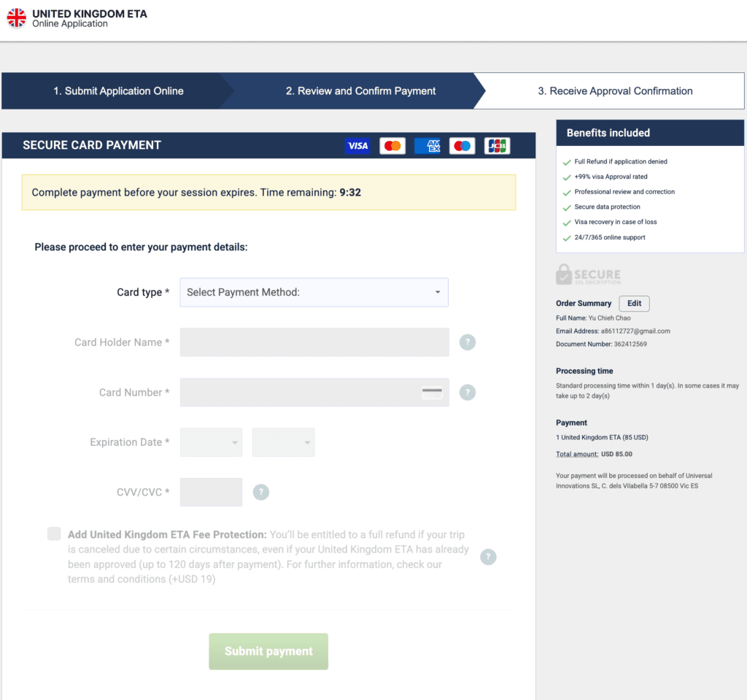Click the Maestro card icon
This screenshot has width=747, height=700.
(x=462, y=146)
